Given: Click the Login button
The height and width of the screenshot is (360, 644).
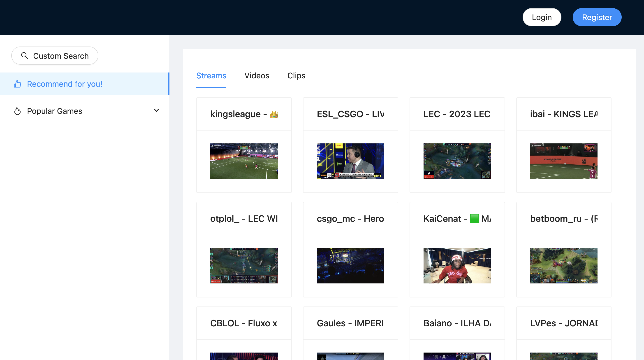Looking at the screenshot, I should point(542,17).
